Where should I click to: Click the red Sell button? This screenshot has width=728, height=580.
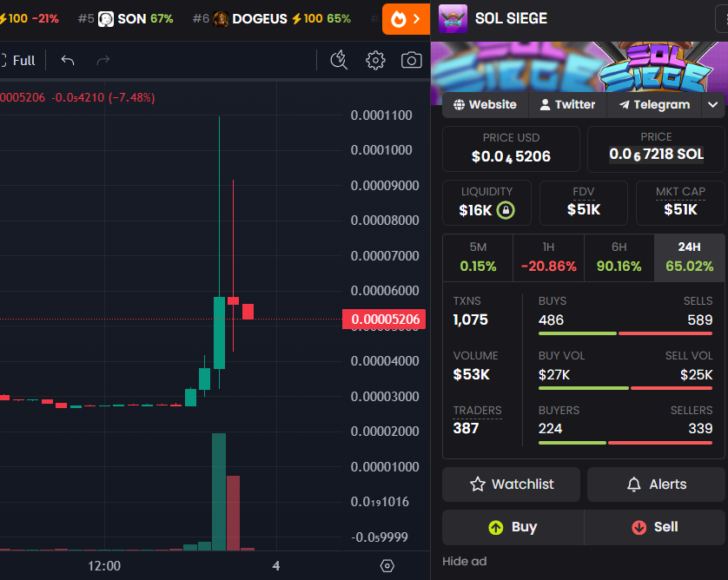pyautogui.click(x=655, y=528)
